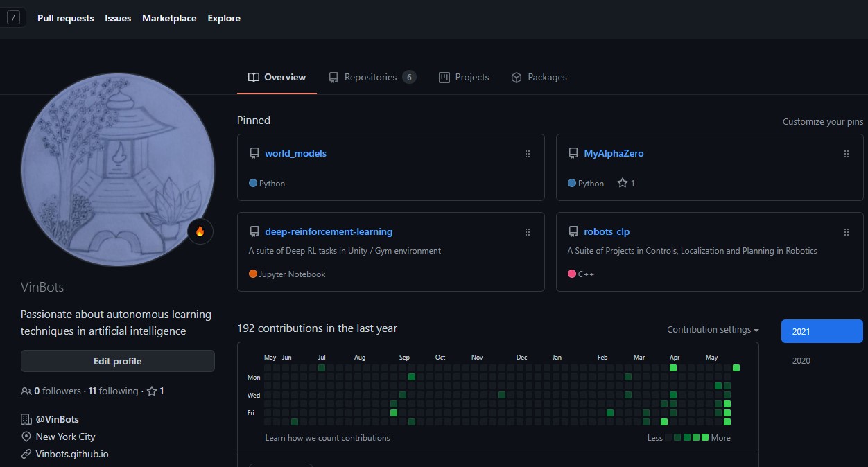
Task: Open starred repos via profile star icon
Action: click(x=152, y=391)
